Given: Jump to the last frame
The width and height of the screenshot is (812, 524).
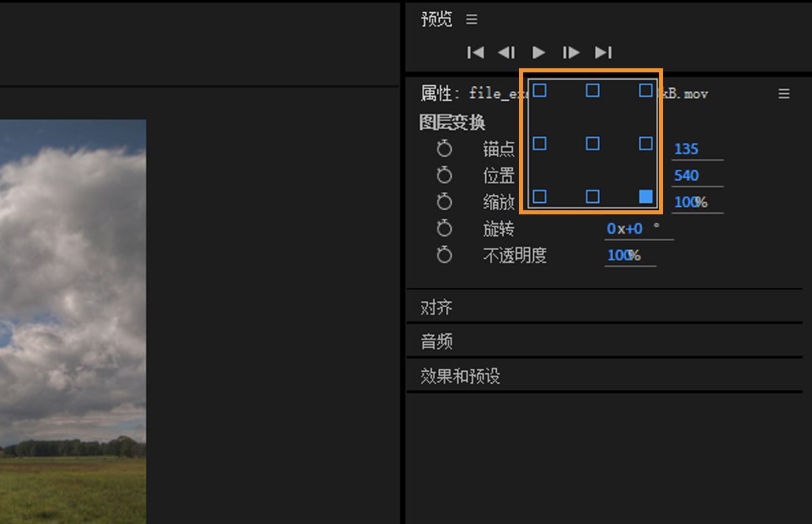Looking at the screenshot, I should [x=603, y=52].
